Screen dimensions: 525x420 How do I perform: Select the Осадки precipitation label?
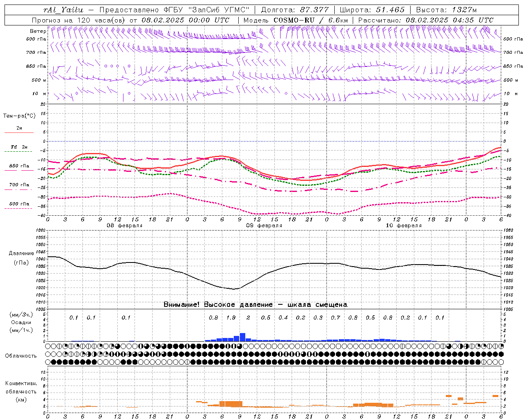pos(21,322)
